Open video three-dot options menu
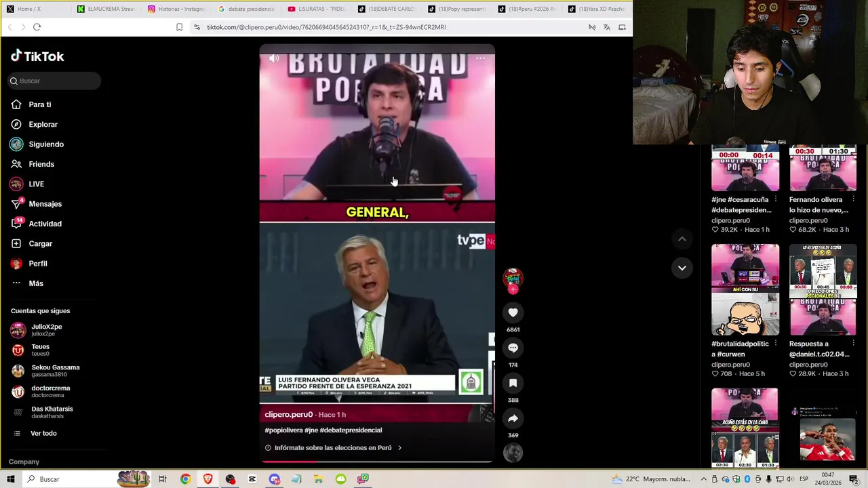The height and width of the screenshot is (488, 868). click(x=480, y=58)
